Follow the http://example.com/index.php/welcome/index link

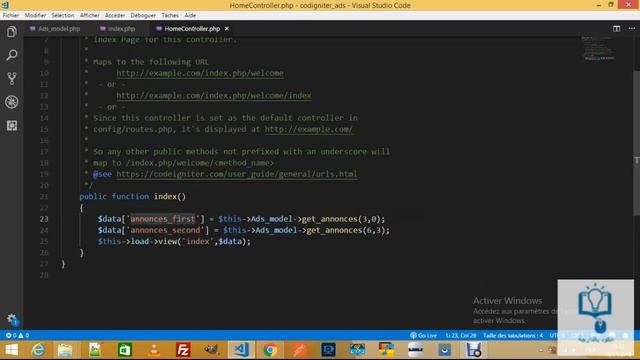click(x=213, y=96)
